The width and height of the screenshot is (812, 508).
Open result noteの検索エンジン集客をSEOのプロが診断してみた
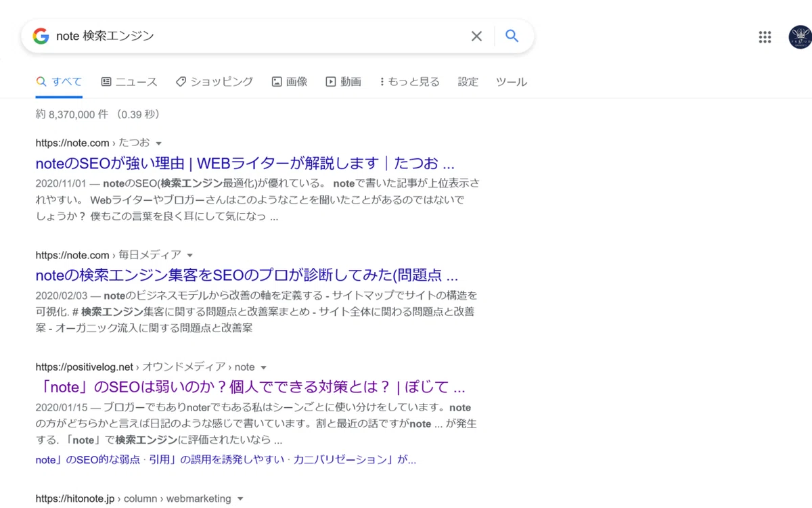click(247, 275)
